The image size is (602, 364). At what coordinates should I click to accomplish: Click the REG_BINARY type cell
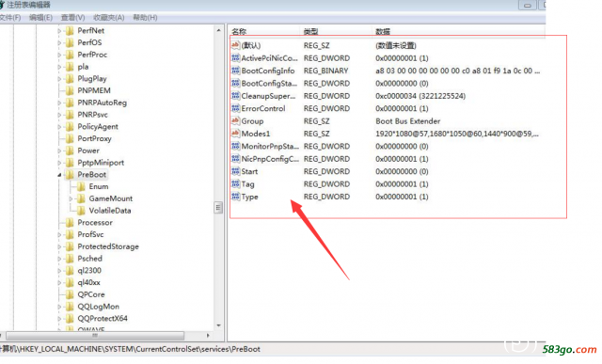coord(326,71)
